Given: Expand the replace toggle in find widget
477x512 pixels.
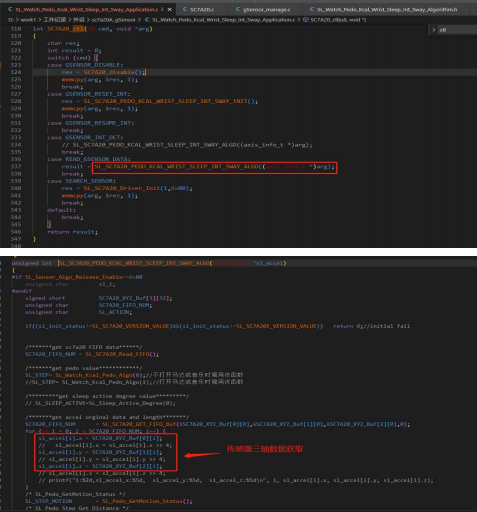Looking at the screenshot, I should point(434,30).
